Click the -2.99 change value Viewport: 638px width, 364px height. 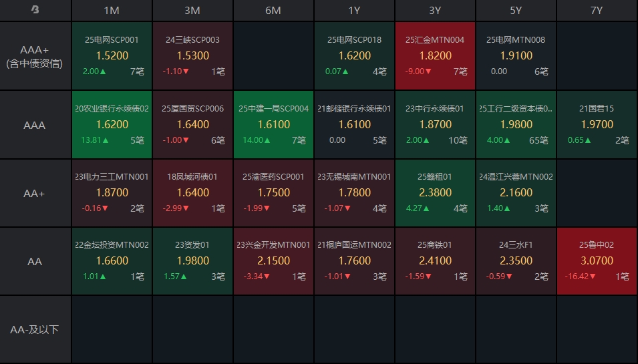coord(172,208)
